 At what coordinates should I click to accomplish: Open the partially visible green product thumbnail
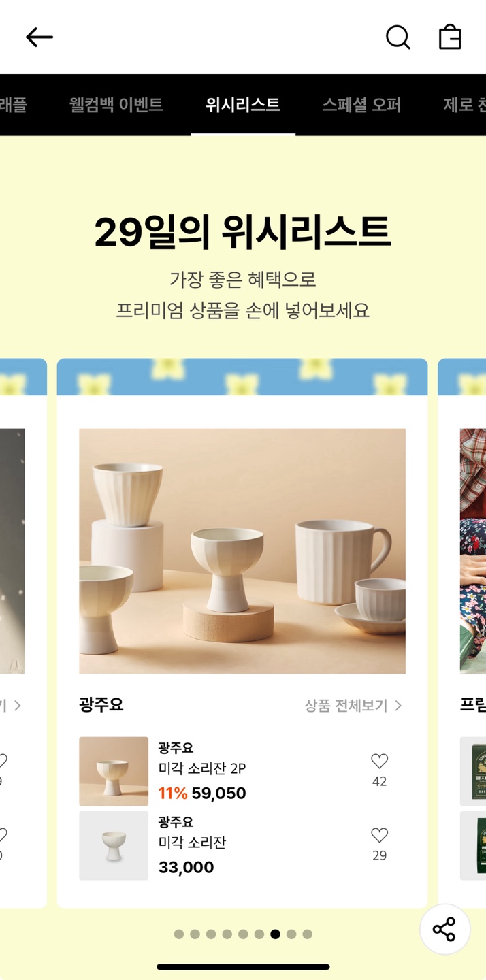pyautogui.click(x=473, y=772)
